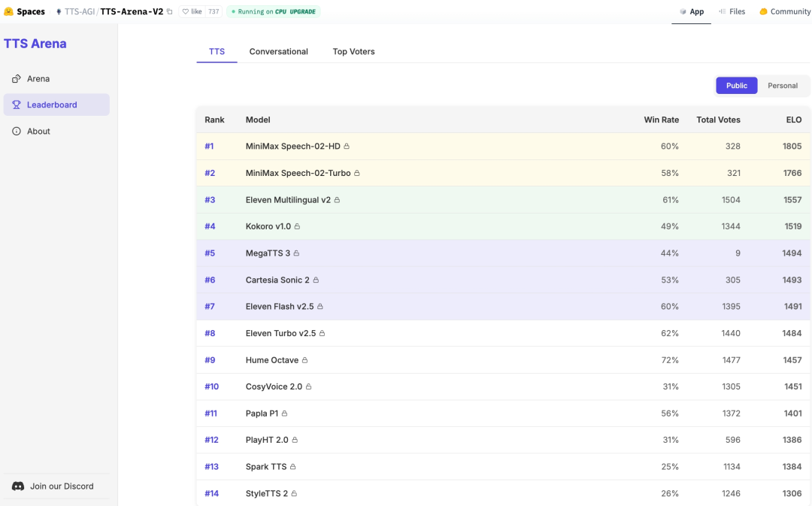Viewport: 812px width, 506px height.
Task: Click the Leaderboard trophy icon
Action: point(17,105)
